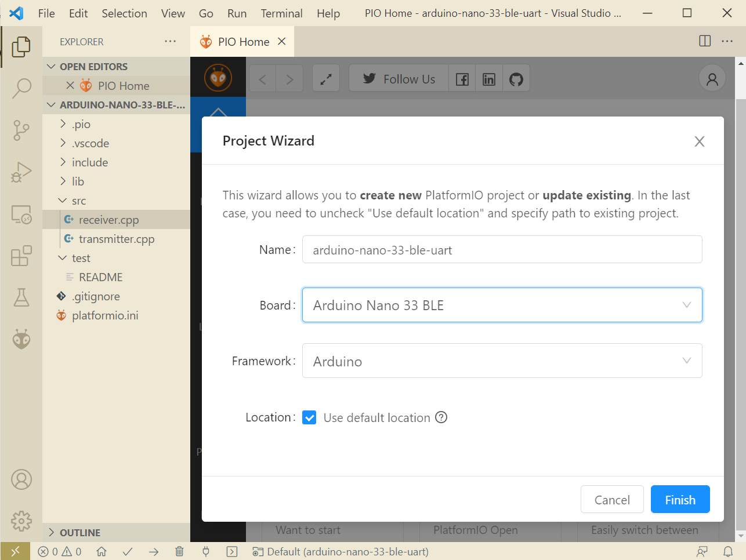Viewport: 746px width, 560px height.
Task: Open Remote Explorer view icon
Action: click(21, 214)
